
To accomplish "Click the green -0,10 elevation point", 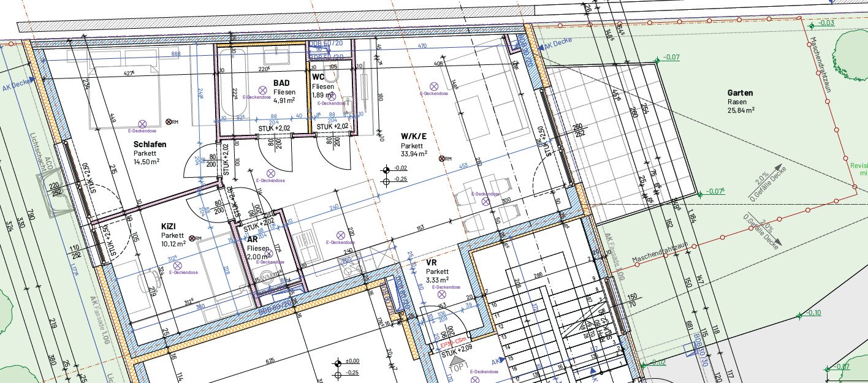I will click(x=799, y=315).
